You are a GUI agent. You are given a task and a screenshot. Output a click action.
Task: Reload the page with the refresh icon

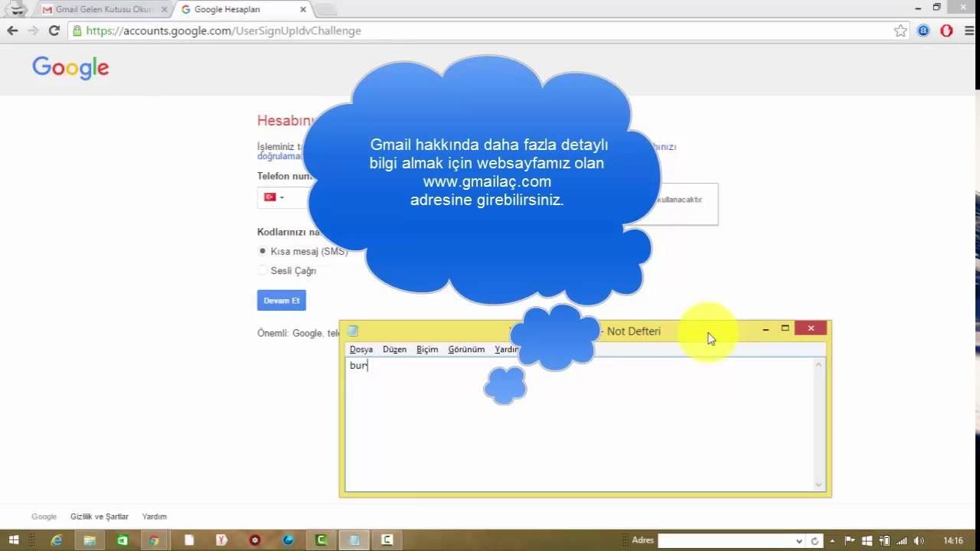click(x=54, y=31)
